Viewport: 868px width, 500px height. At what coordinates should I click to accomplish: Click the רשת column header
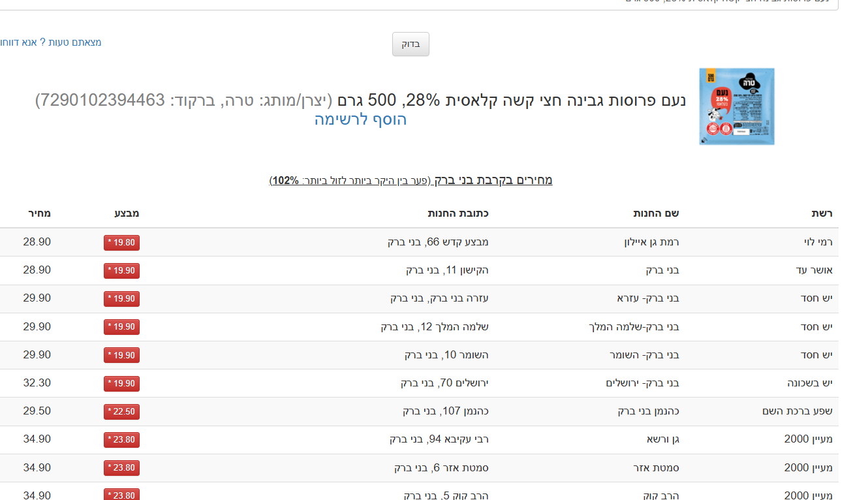point(822,213)
